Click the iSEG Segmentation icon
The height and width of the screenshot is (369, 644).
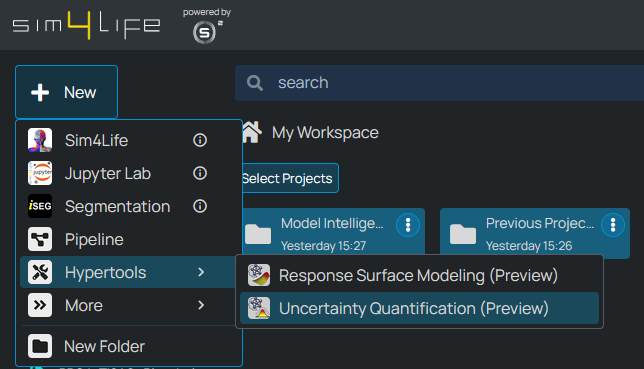40,206
